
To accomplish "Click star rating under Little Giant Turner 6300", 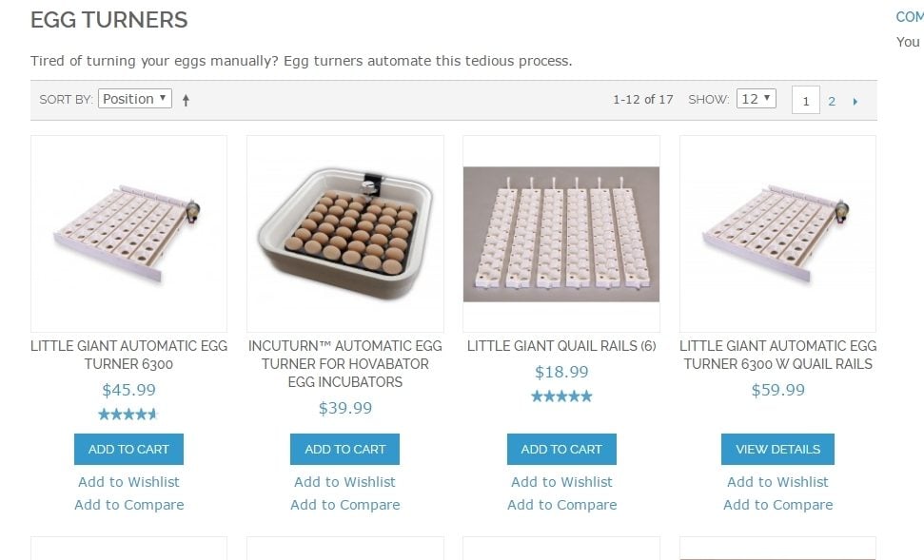I will pyautogui.click(x=128, y=415).
